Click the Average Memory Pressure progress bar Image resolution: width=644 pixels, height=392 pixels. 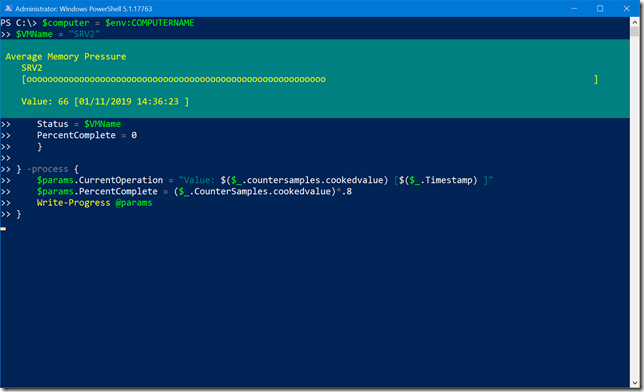310,79
